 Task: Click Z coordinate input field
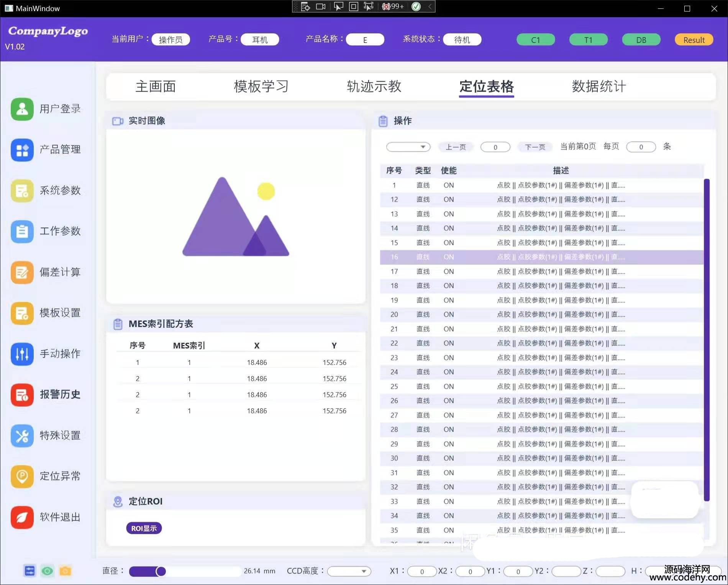tap(610, 571)
